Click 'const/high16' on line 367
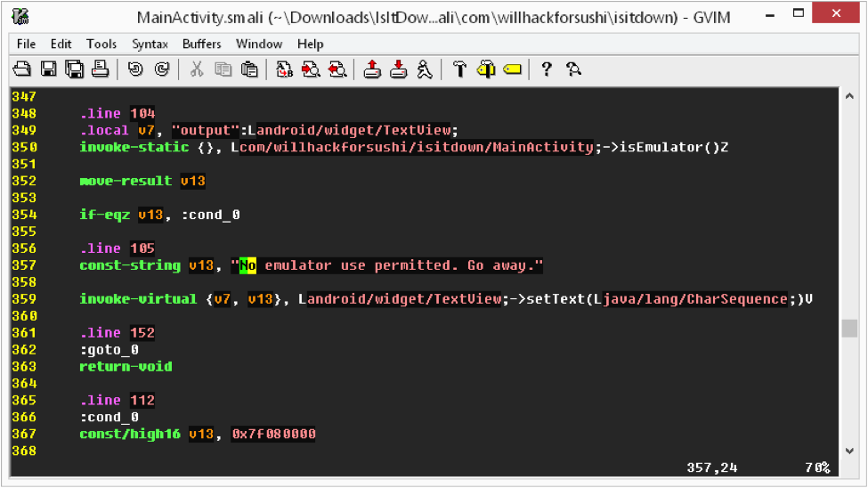868x488 pixels. pos(130,435)
